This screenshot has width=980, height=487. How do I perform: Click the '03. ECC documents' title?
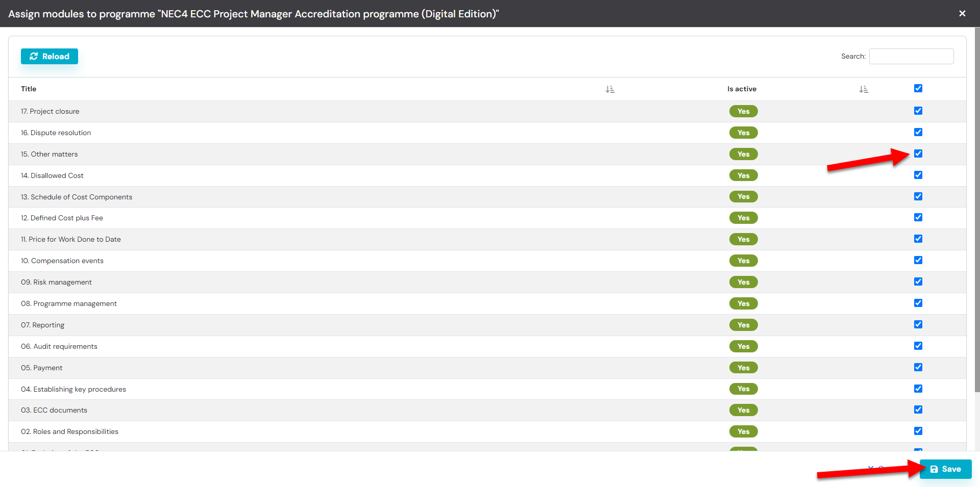54,410
